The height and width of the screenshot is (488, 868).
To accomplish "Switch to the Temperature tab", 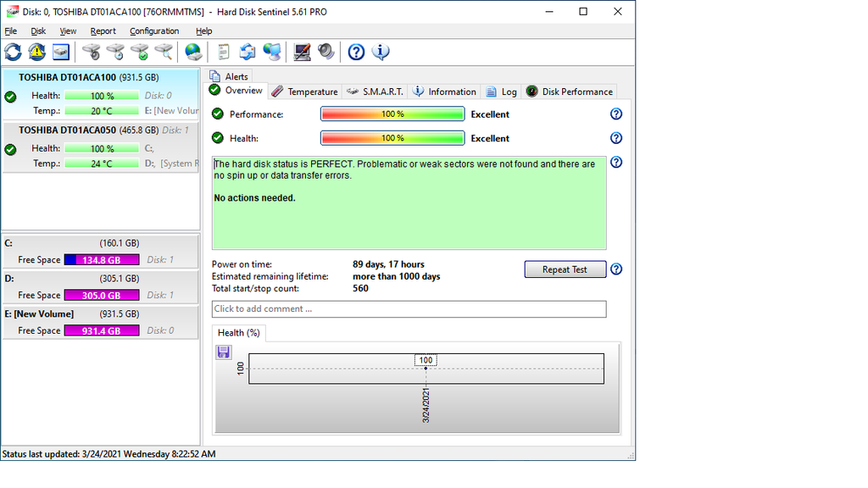I will [x=305, y=91].
